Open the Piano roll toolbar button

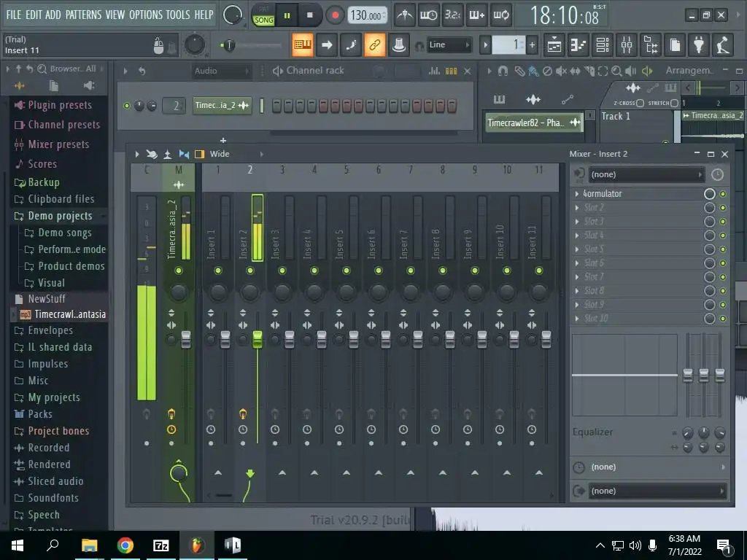tap(578, 45)
